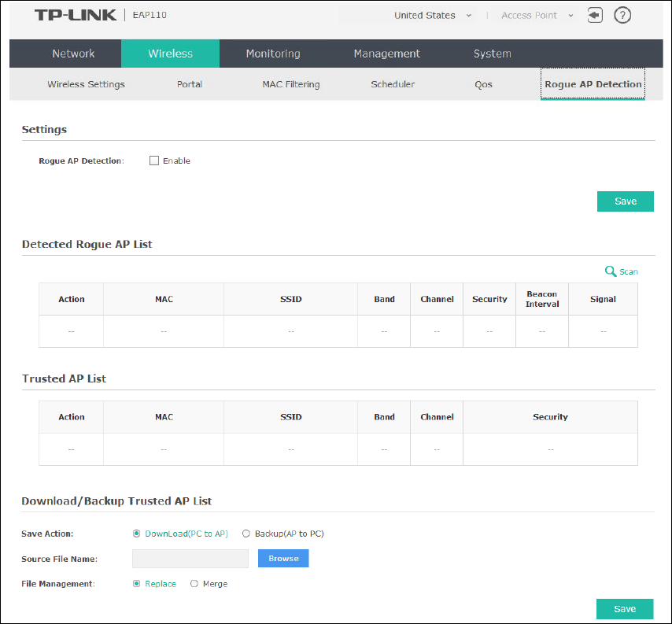Viewport: 672px width, 624px height.
Task: Click the Scan link text
Action: click(x=628, y=271)
